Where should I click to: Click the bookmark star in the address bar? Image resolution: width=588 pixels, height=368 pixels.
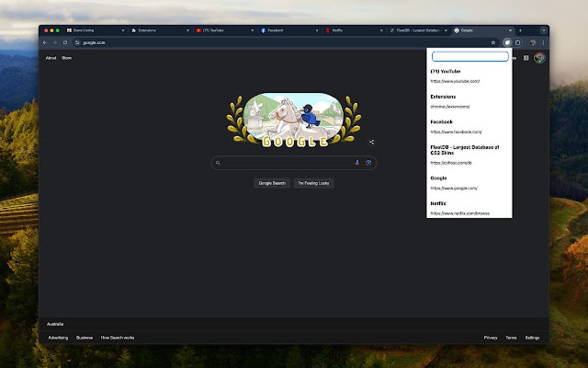(x=493, y=42)
